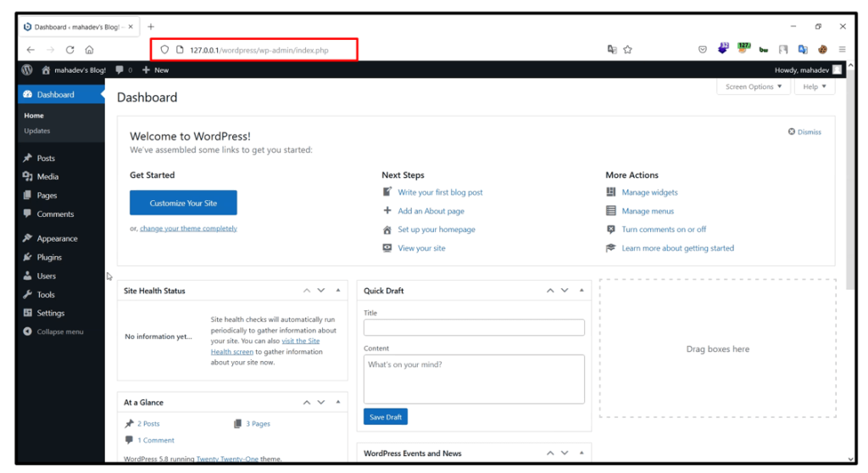The height and width of the screenshot is (473, 868).
Task: Open Updates submenu item
Action: point(37,131)
